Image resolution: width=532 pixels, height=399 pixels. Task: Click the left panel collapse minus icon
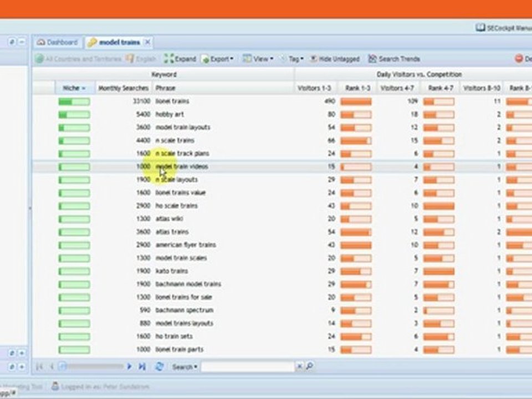[x=22, y=42]
